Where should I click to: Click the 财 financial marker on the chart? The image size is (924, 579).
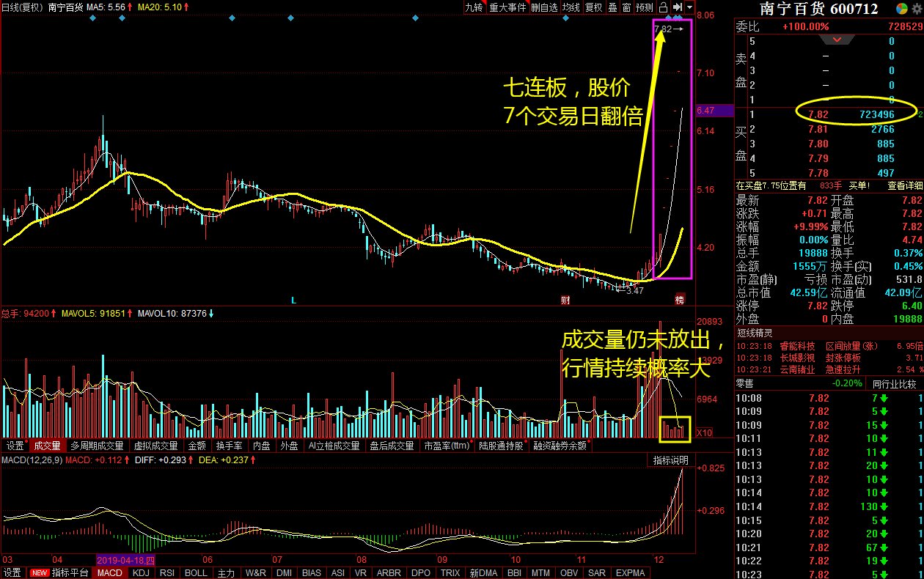(x=565, y=300)
